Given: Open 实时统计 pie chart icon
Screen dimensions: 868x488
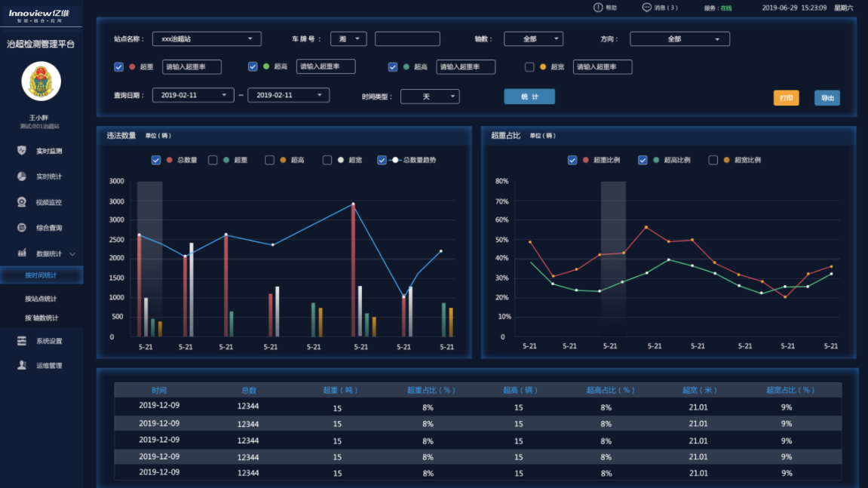Looking at the screenshot, I should (22, 176).
